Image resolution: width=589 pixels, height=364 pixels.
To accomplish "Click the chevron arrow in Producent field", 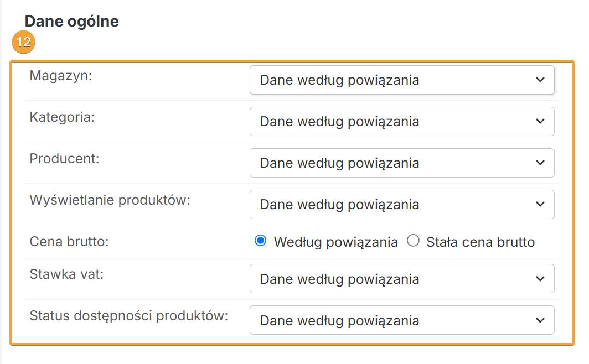I will (540, 163).
